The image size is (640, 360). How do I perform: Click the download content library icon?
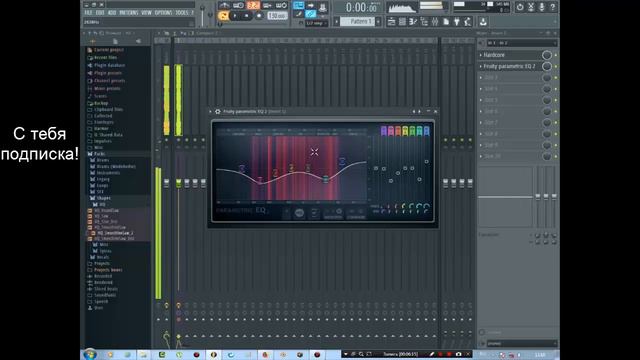[x=483, y=22]
